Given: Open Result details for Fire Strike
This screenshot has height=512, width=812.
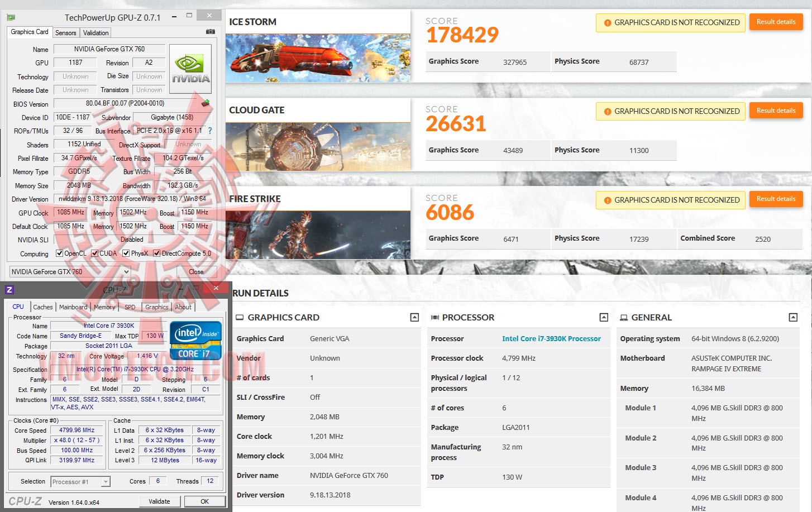Looking at the screenshot, I should tap(776, 199).
